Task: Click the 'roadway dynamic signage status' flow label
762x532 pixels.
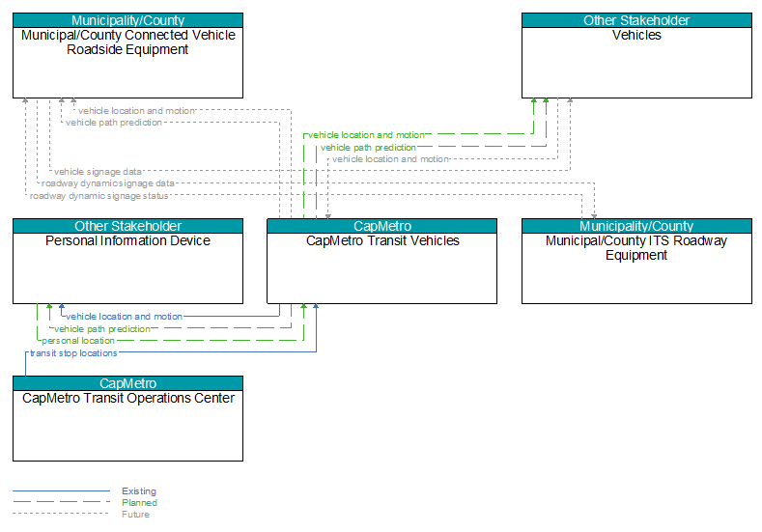Action: (99, 196)
